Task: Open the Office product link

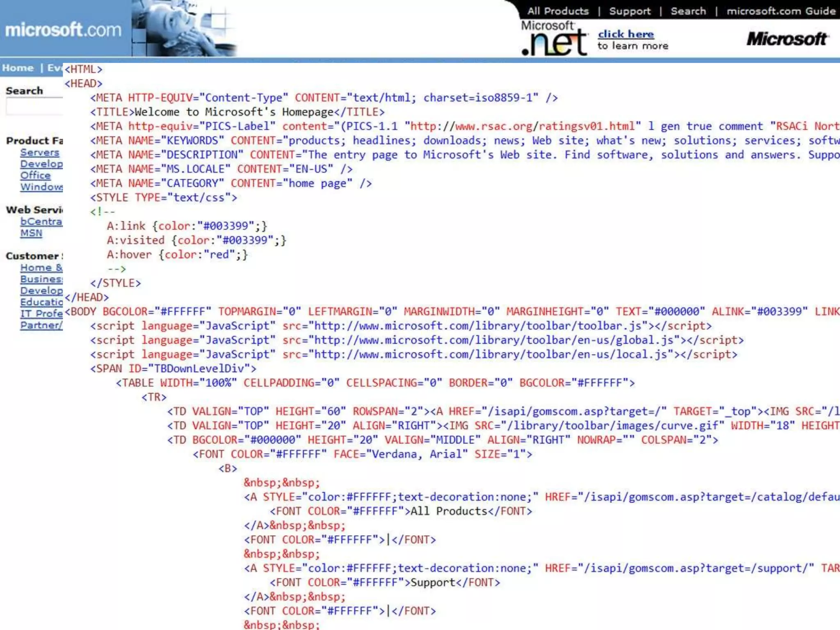Action: coord(36,175)
